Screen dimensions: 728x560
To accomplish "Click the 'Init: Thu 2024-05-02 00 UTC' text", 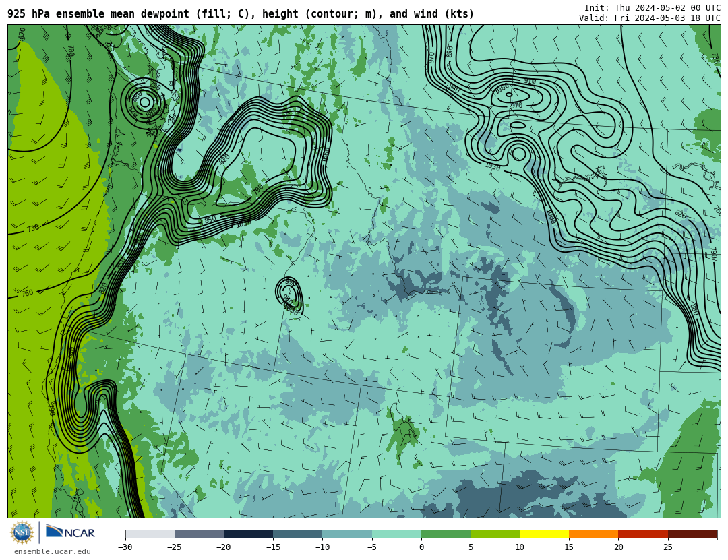I will point(653,8).
